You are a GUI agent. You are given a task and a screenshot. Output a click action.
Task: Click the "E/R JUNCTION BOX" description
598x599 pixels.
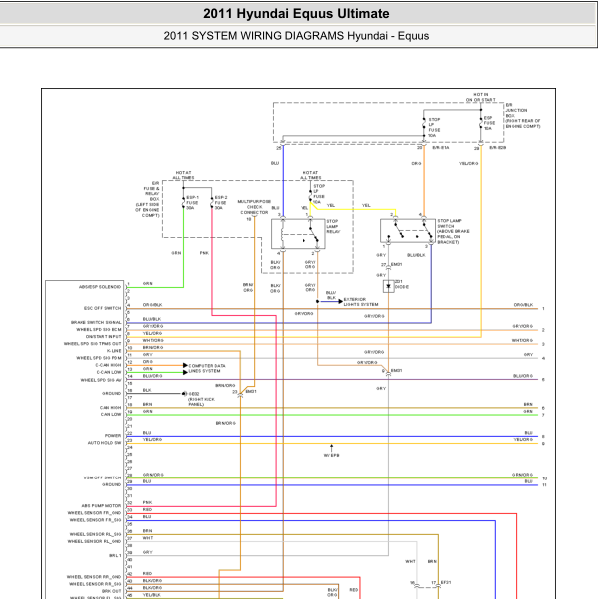pyautogui.click(x=523, y=116)
